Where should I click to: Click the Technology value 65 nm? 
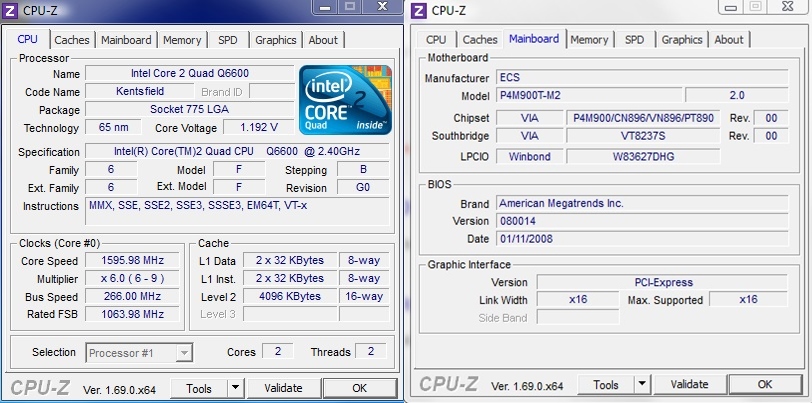[x=113, y=127]
